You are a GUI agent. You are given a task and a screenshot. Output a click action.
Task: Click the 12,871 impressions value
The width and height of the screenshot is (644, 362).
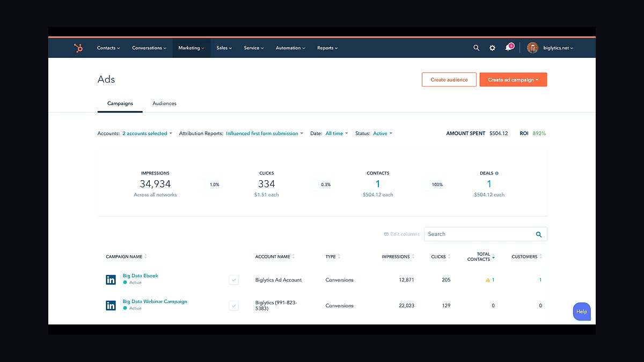pyautogui.click(x=406, y=280)
